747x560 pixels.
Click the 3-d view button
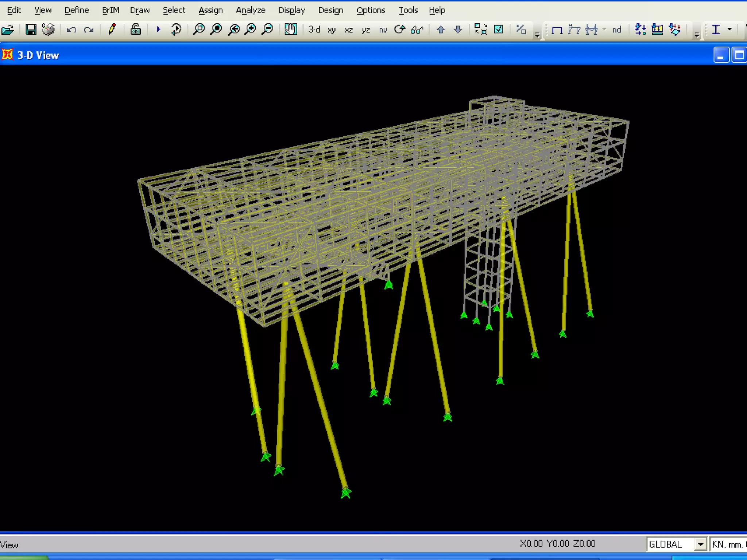314,30
